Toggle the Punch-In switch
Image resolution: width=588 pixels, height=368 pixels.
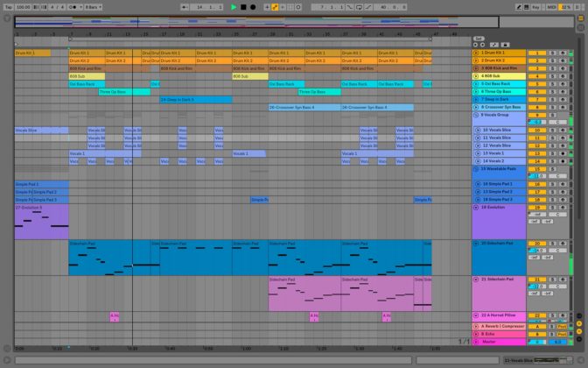(x=349, y=7)
